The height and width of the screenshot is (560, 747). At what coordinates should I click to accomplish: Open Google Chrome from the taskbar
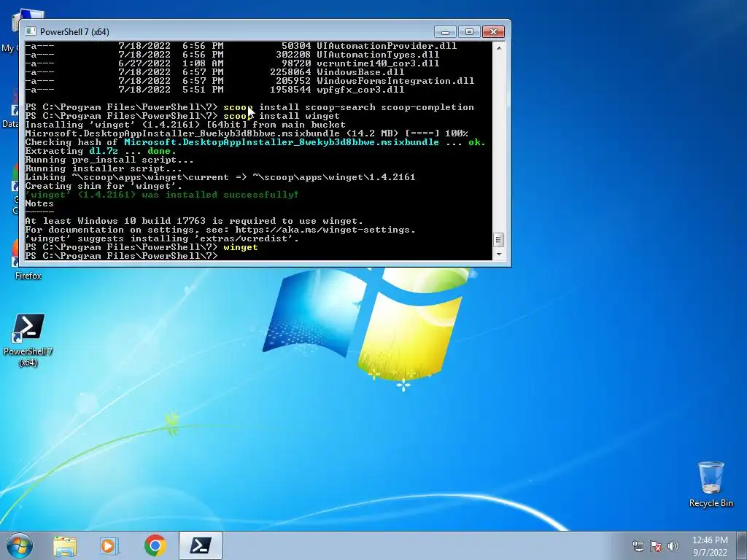coord(155,545)
